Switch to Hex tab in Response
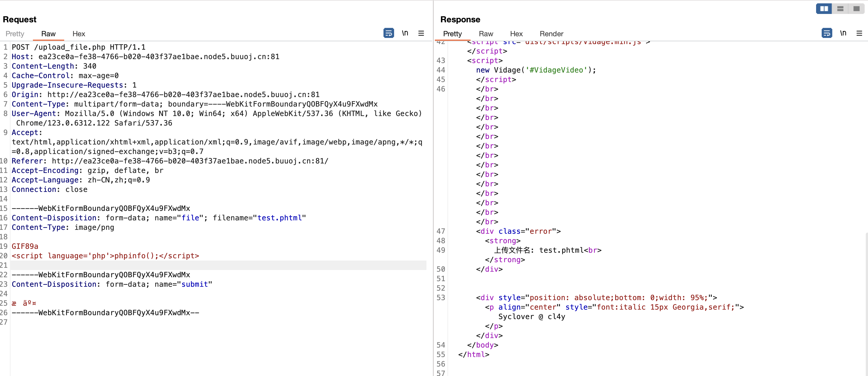 pos(516,34)
